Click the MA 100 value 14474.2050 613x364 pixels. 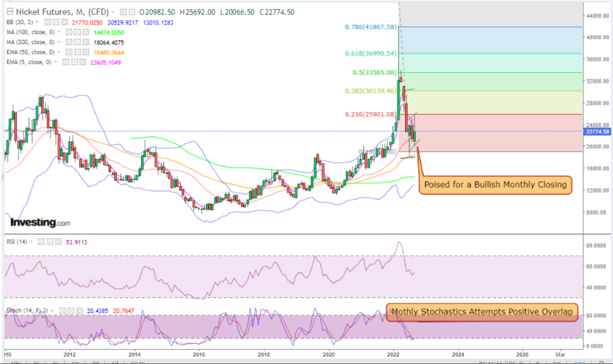(x=109, y=33)
